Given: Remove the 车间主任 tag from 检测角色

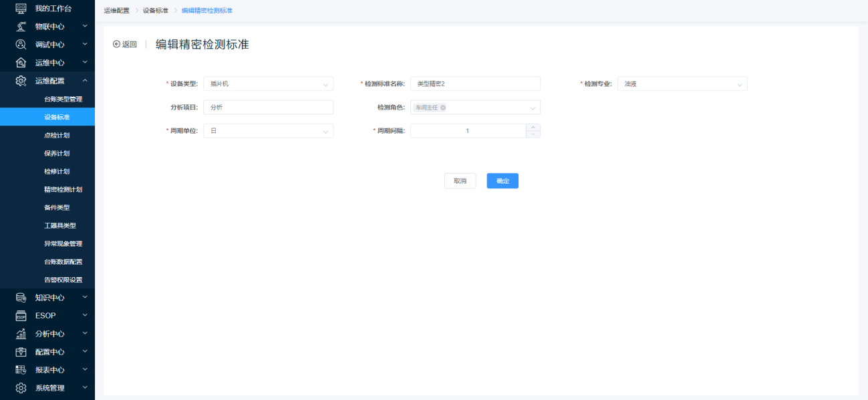Looking at the screenshot, I should coord(443,108).
